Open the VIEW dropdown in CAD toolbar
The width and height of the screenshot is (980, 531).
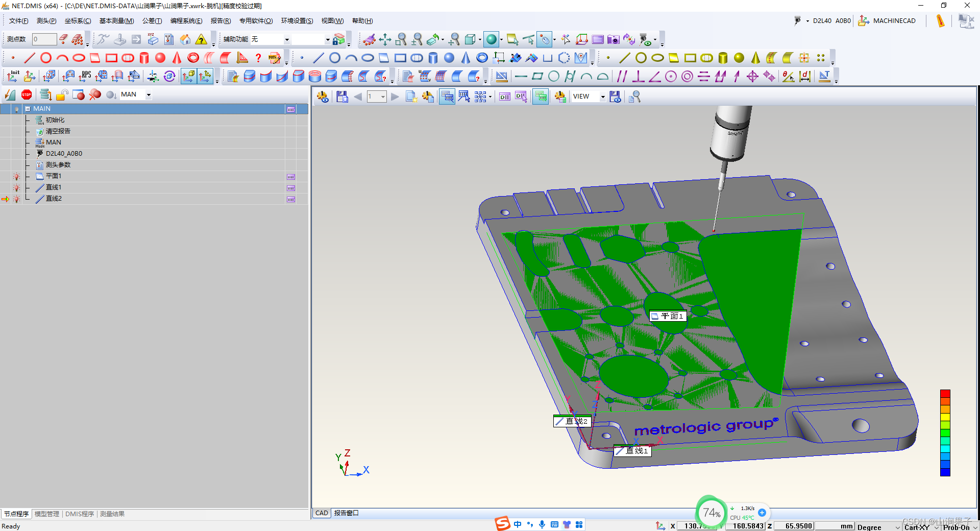pos(603,96)
